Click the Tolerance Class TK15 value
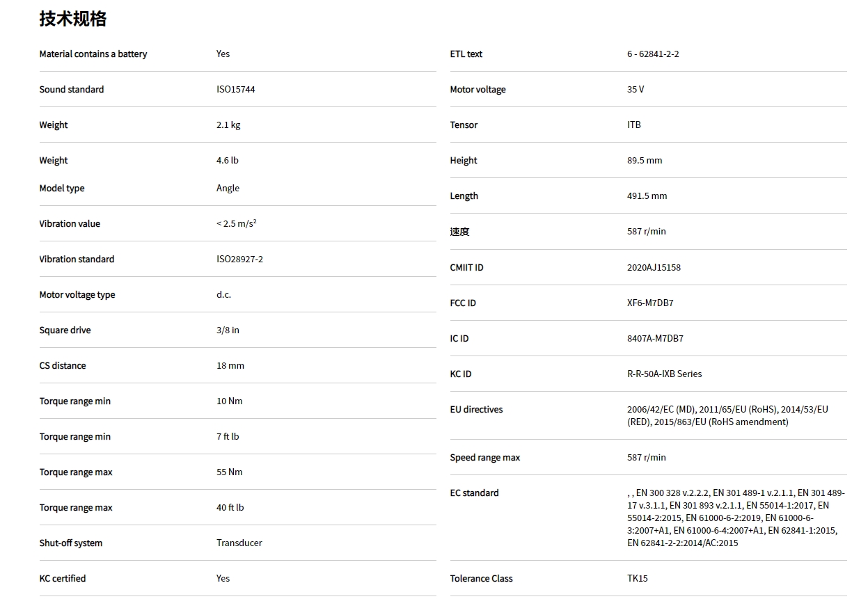868x599 pixels. [x=637, y=579]
